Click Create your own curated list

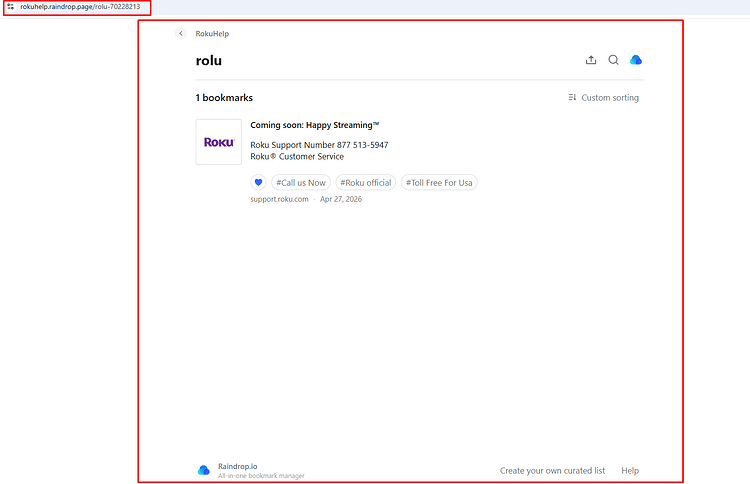point(552,471)
